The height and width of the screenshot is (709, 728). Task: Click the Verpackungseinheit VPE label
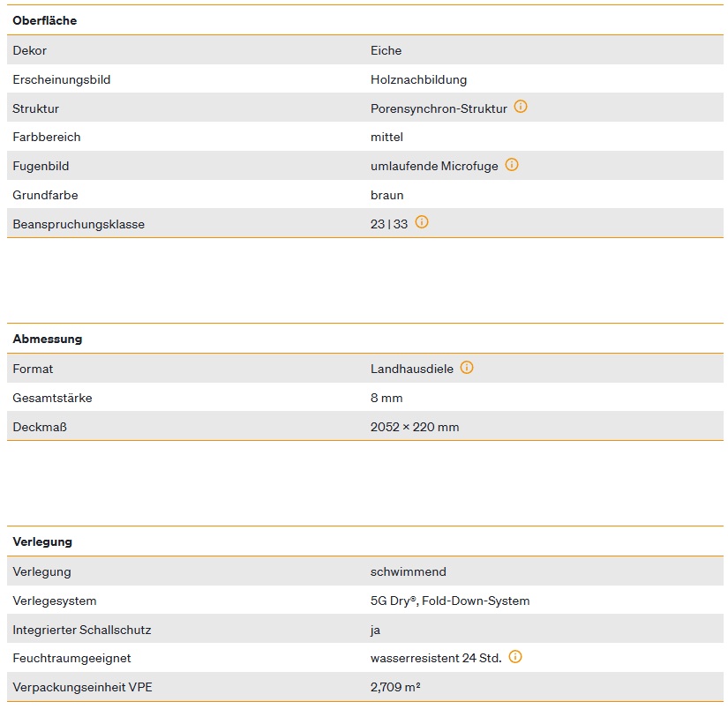(x=82, y=688)
